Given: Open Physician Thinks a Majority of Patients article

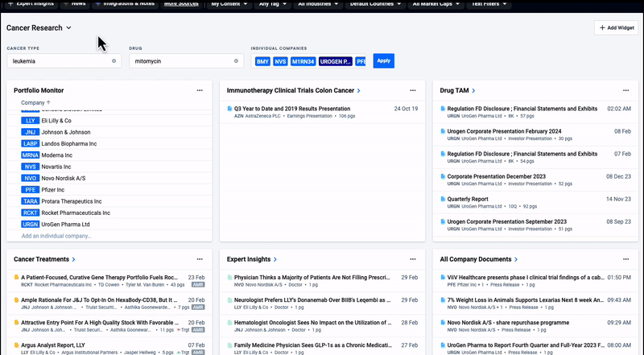Looking at the screenshot, I should [312, 278].
